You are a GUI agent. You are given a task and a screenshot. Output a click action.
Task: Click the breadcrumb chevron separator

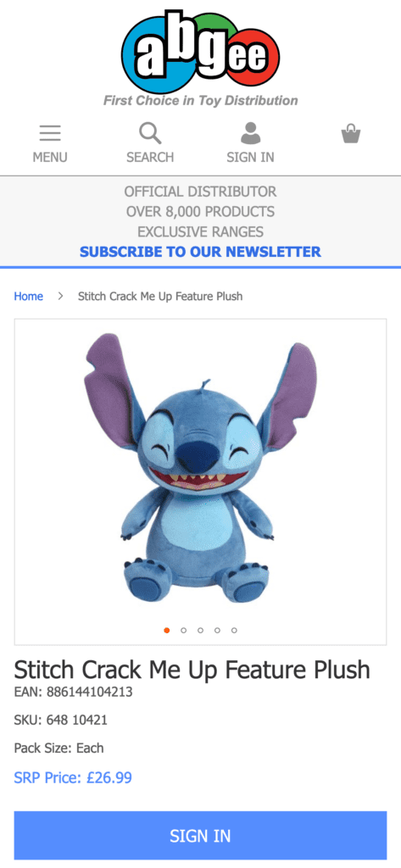coord(60,296)
